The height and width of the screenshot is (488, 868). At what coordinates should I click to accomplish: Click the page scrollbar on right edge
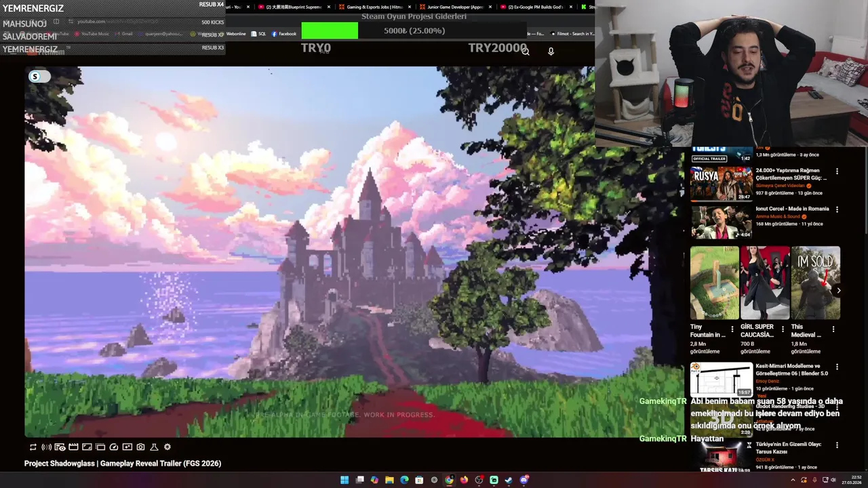(865, 190)
